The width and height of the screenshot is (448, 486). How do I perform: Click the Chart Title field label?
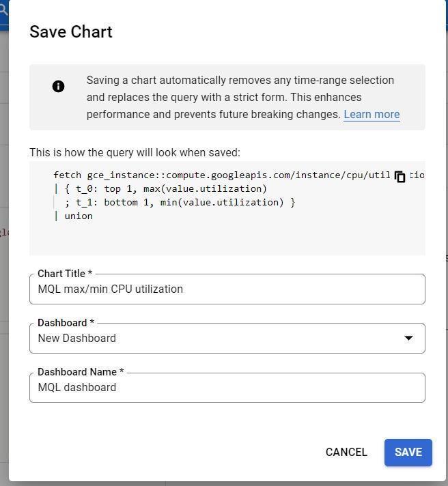(65, 274)
